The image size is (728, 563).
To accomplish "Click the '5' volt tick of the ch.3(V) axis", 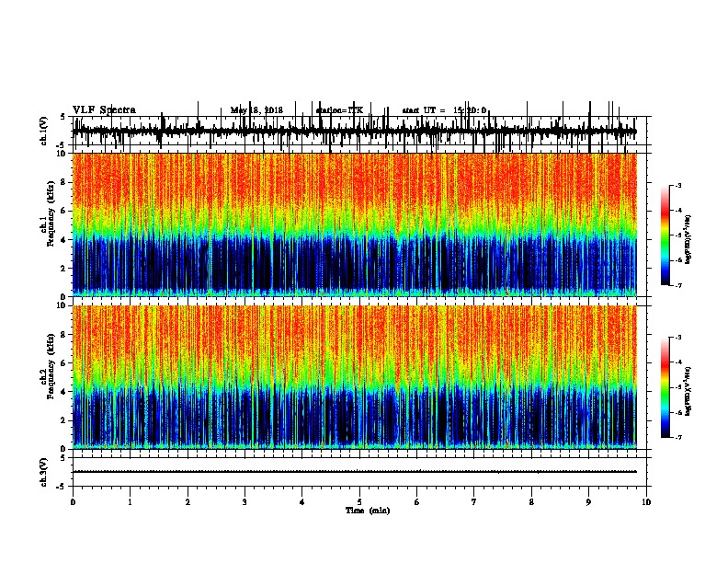I will (x=63, y=458).
